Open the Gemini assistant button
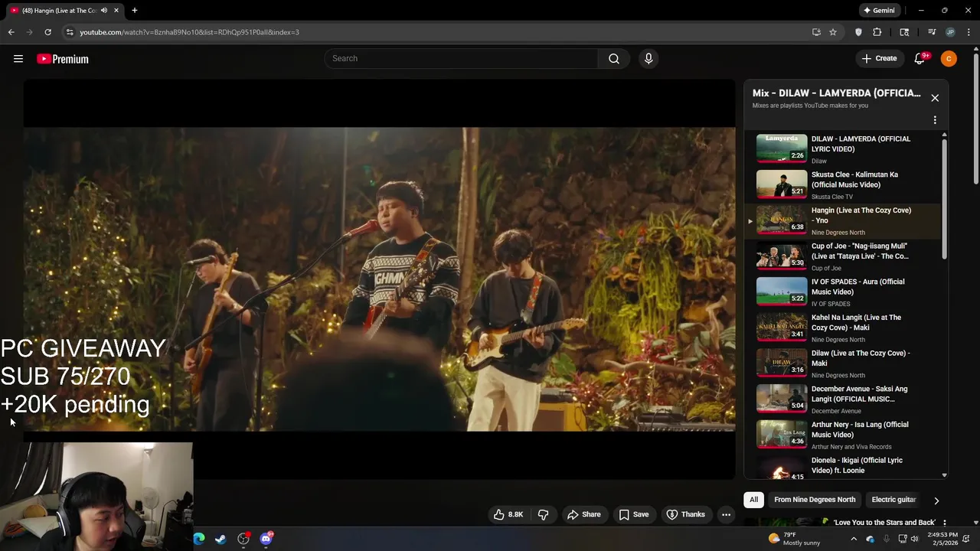 pos(879,11)
